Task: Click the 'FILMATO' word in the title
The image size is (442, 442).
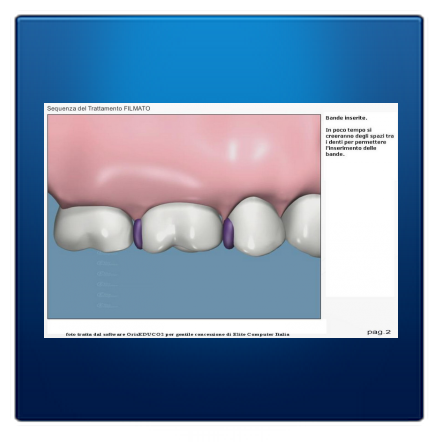Action: [x=137, y=108]
